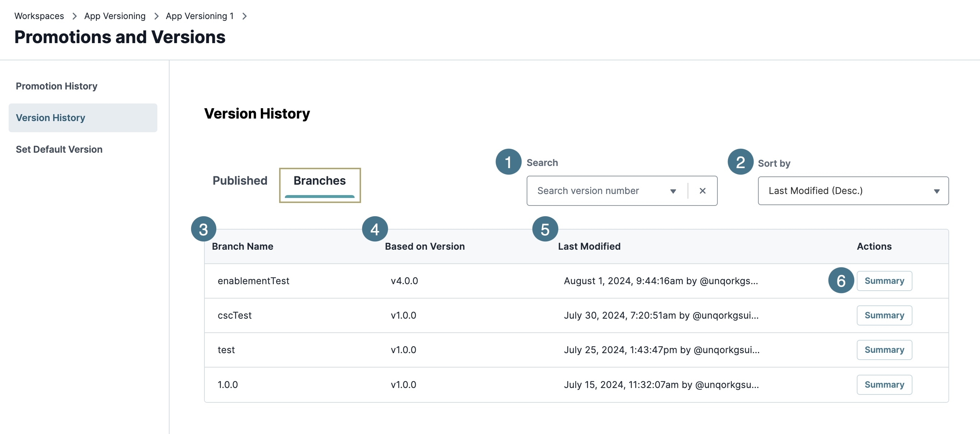Open Promotion History in the sidebar
This screenshot has width=980, height=434.
56,86
